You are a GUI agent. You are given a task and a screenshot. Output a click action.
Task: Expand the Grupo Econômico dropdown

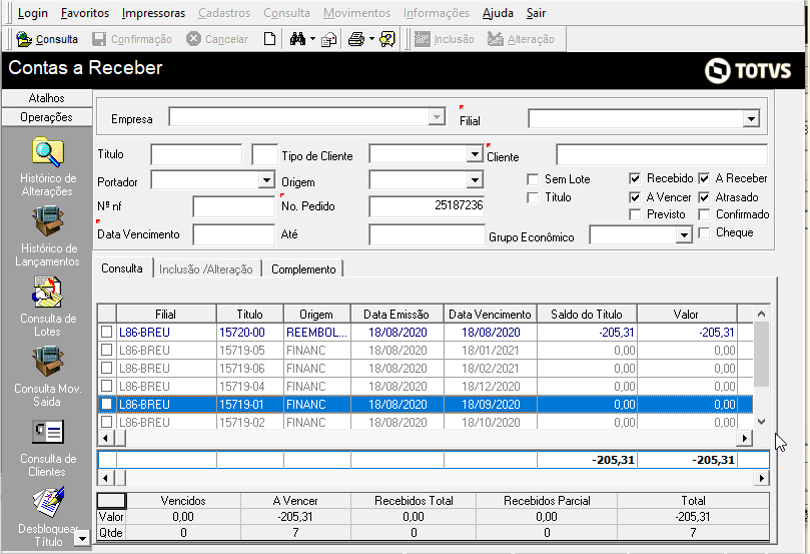pos(683,235)
